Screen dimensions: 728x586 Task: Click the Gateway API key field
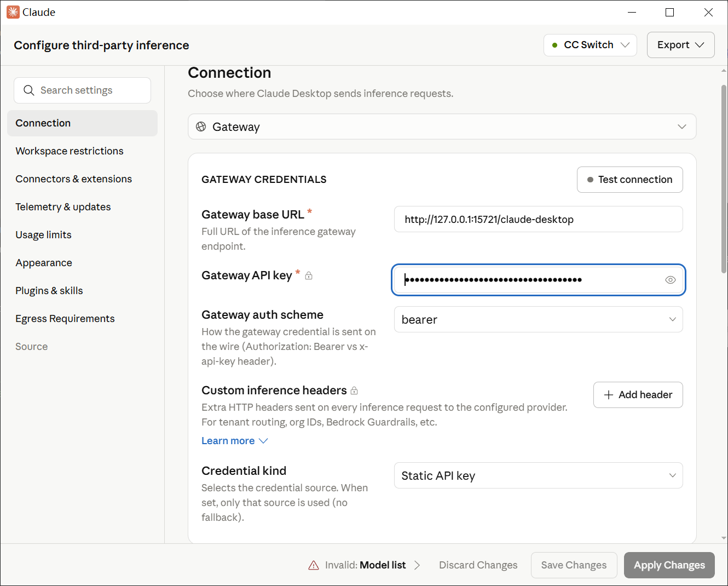538,280
